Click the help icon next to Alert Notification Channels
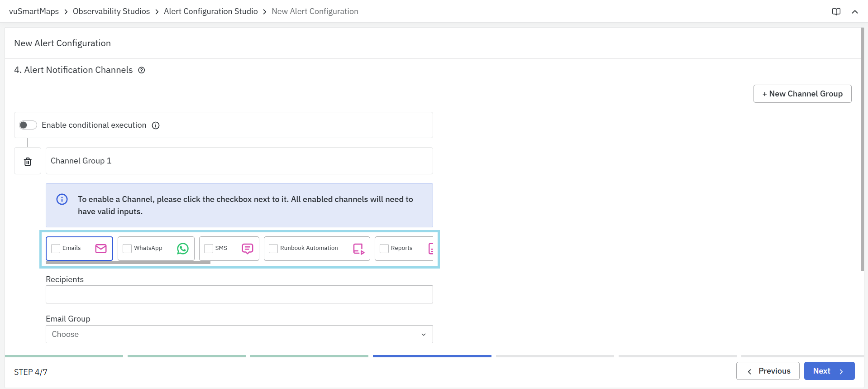Image resolution: width=868 pixels, height=389 pixels. coord(142,70)
